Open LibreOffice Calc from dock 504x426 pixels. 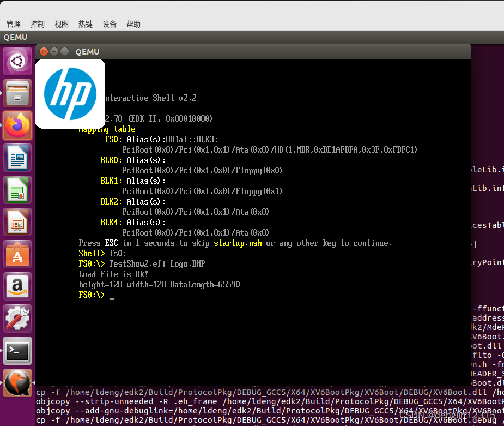click(17, 190)
